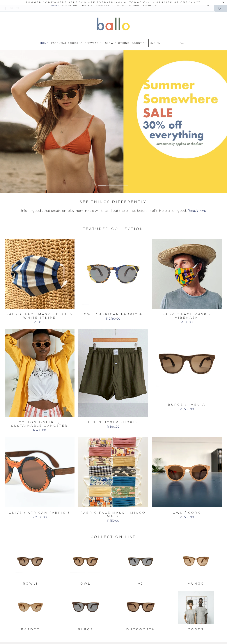Click the search magnifier icon in search box

click(x=182, y=43)
